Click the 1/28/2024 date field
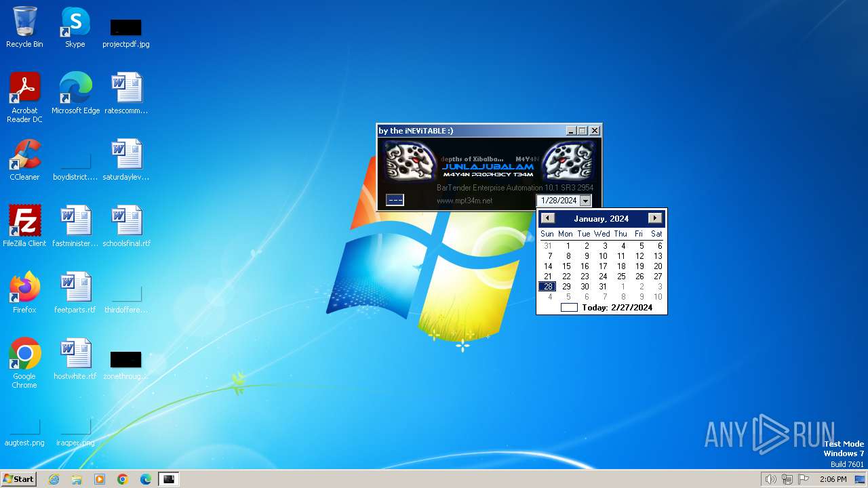This screenshot has width=868, height=488. pyautogui.click(x=559, y=201)
